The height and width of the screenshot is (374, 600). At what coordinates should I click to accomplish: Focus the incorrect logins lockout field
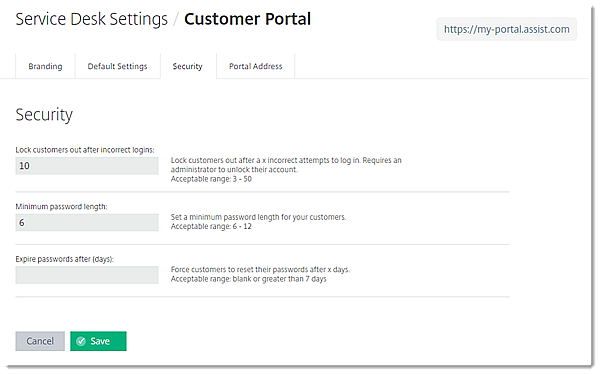87,166
